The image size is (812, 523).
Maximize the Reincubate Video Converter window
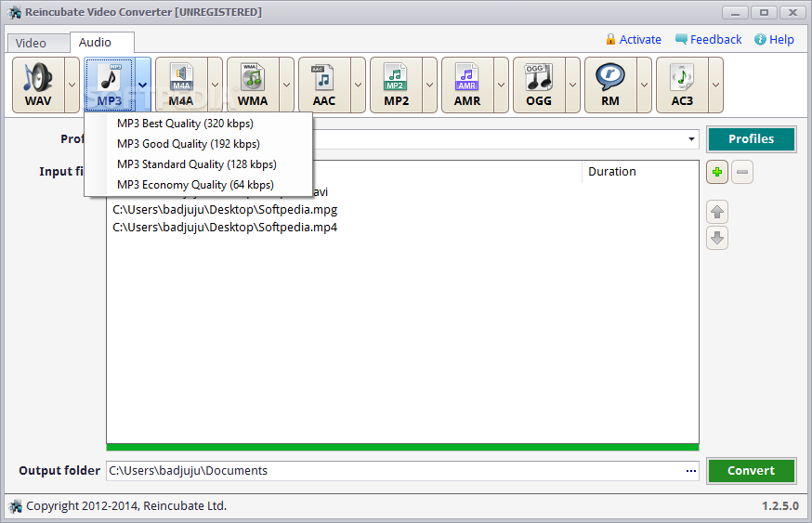(x=764, y=12)
